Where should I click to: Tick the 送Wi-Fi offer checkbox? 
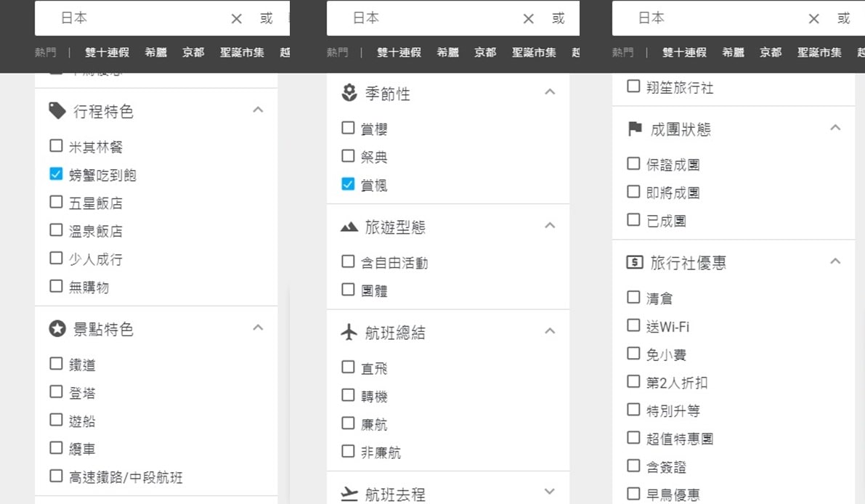633,326
